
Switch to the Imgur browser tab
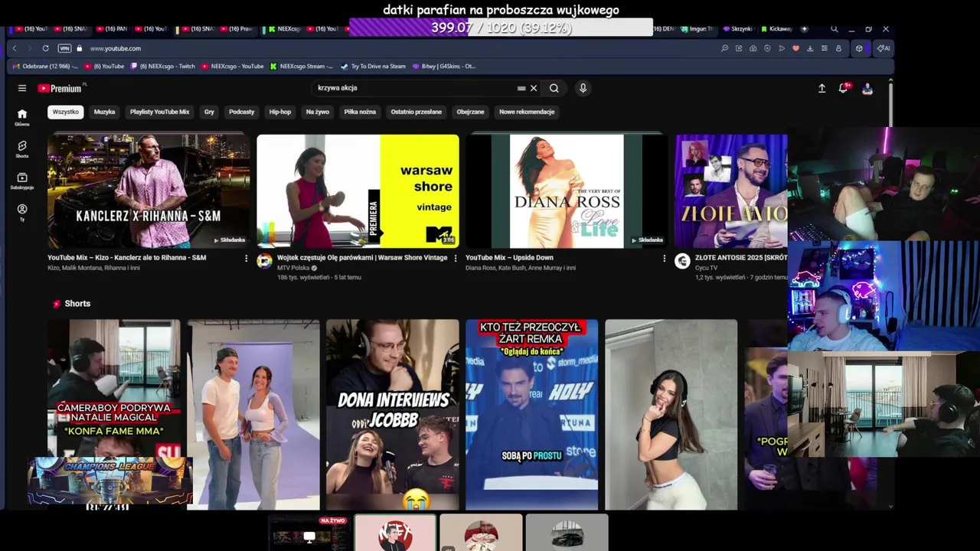click(x=697, y=29)
